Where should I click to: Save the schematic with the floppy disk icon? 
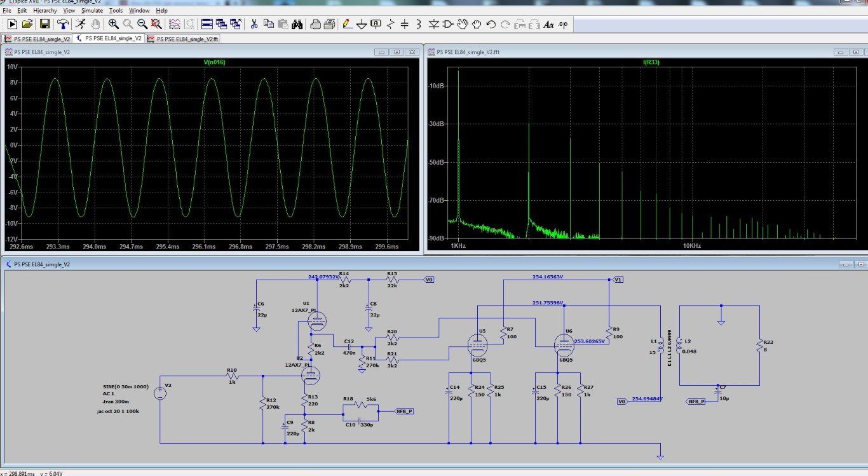44,24
